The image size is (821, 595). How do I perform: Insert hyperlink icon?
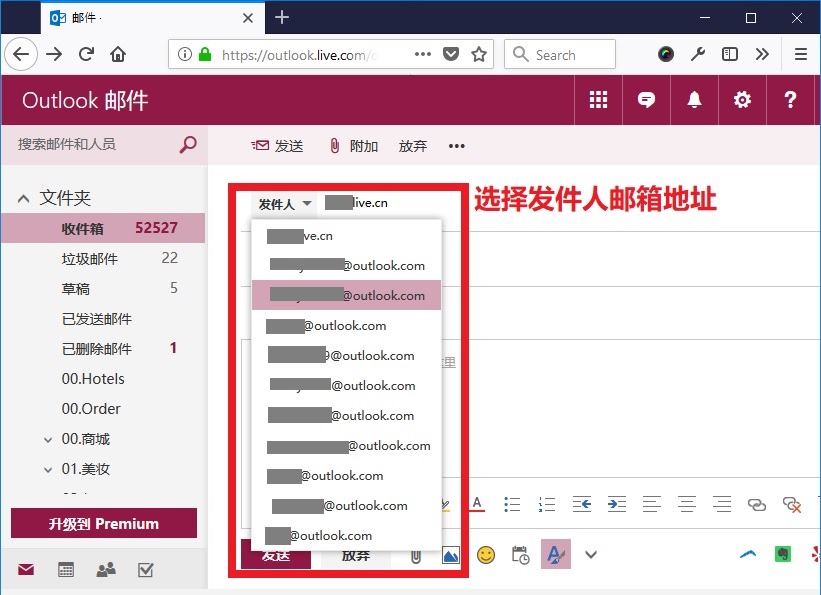point(757,504)
